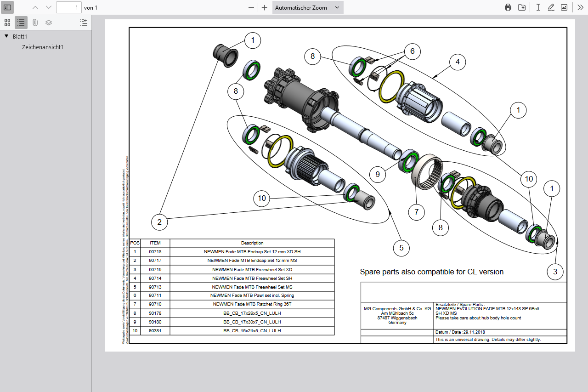Toggle the document outline view button
The height and width of the screenshot is (392, 588).
21,22
